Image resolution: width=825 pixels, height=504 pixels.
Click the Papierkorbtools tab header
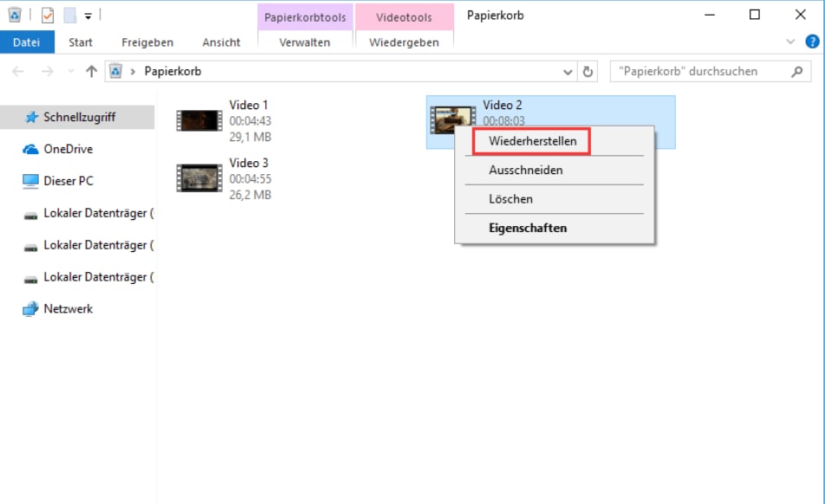pos(305,17)
